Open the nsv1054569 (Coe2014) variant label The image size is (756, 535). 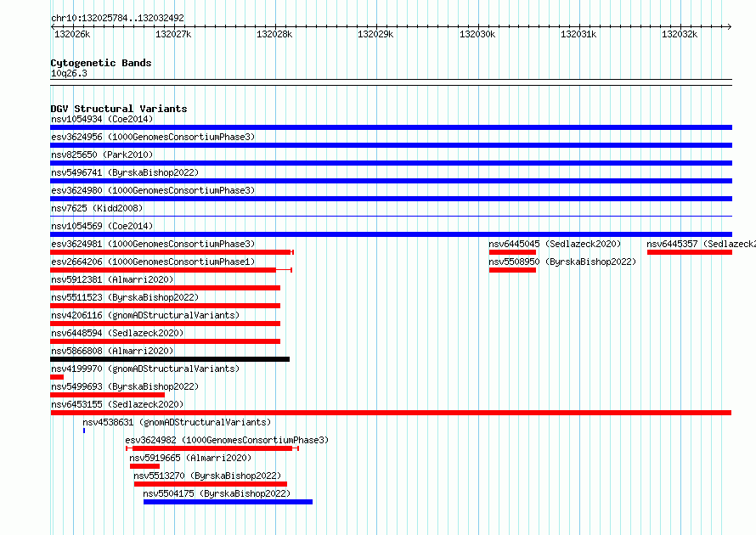tap(102, 226)
